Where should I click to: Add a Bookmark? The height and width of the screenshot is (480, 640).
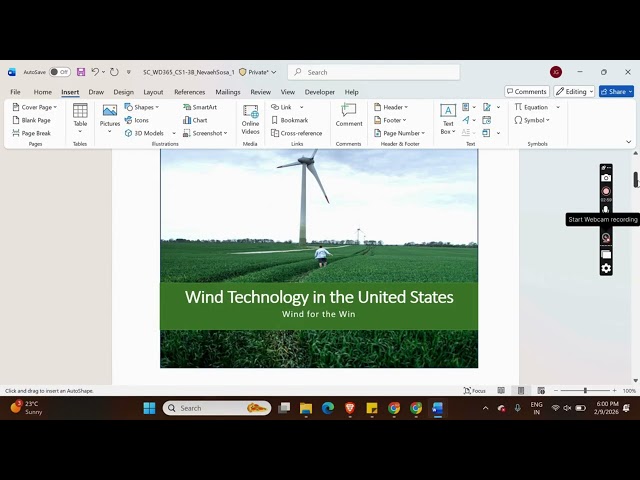click(290, 120)
